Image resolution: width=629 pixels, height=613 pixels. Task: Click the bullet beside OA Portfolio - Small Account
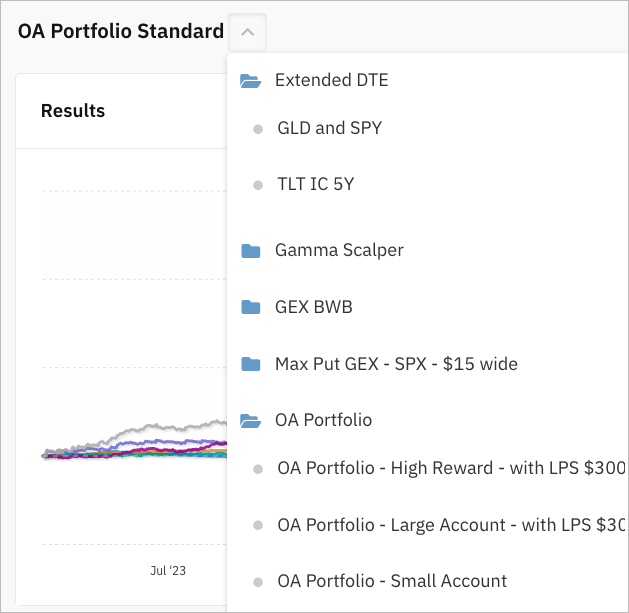point(258,582)
